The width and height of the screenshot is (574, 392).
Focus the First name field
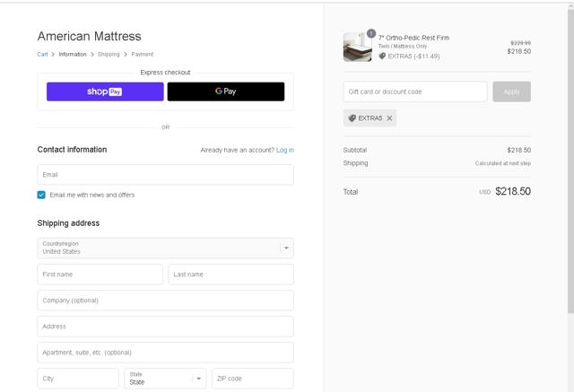tap(100, 274)
